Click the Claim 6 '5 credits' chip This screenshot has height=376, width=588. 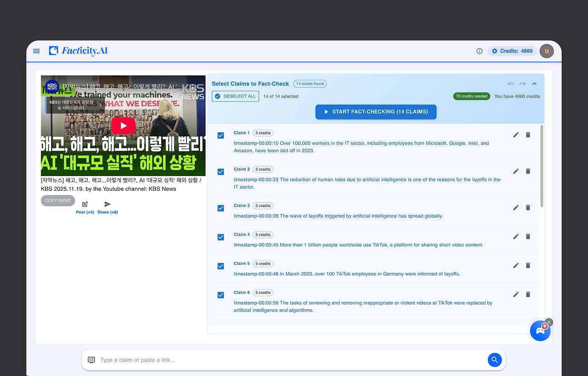point(263,292)
